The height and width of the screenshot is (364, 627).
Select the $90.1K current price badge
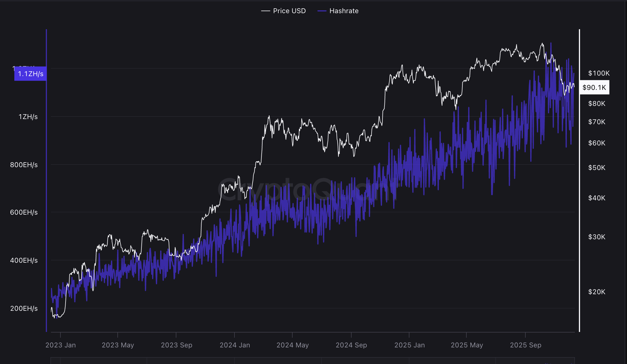595,88
